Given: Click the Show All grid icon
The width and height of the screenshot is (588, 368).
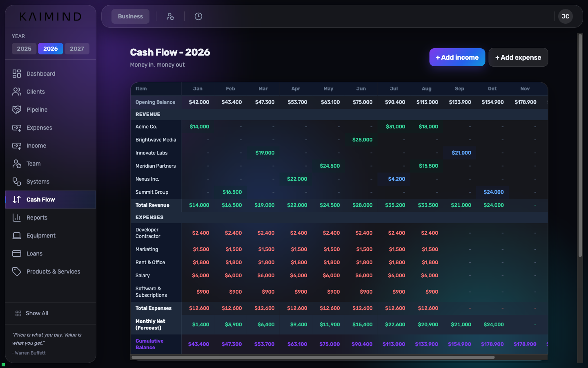Looking at the screenshot, I should [18, 313].
